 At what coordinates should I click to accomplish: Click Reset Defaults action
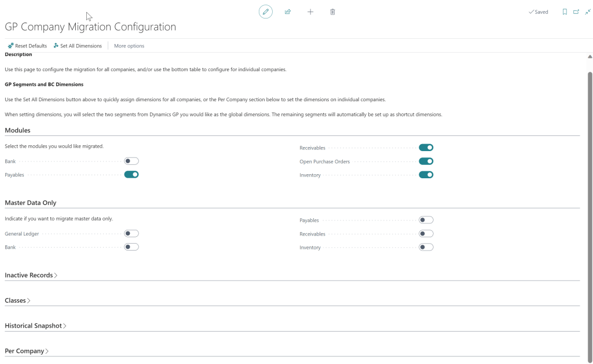27,46
